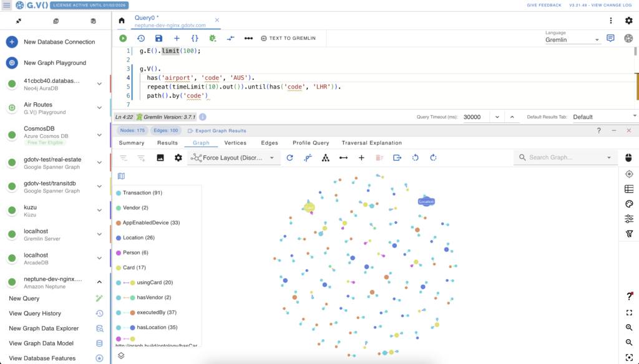Open the comment icon beside Language selector
Image resolution: width=639 pixels, height=364 pixels.
tap(610, 38)
